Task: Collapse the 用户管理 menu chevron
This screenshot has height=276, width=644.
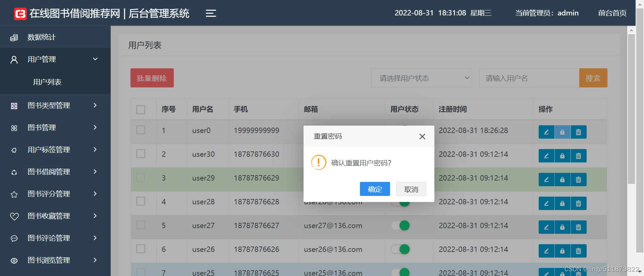Action: point(95,59)
